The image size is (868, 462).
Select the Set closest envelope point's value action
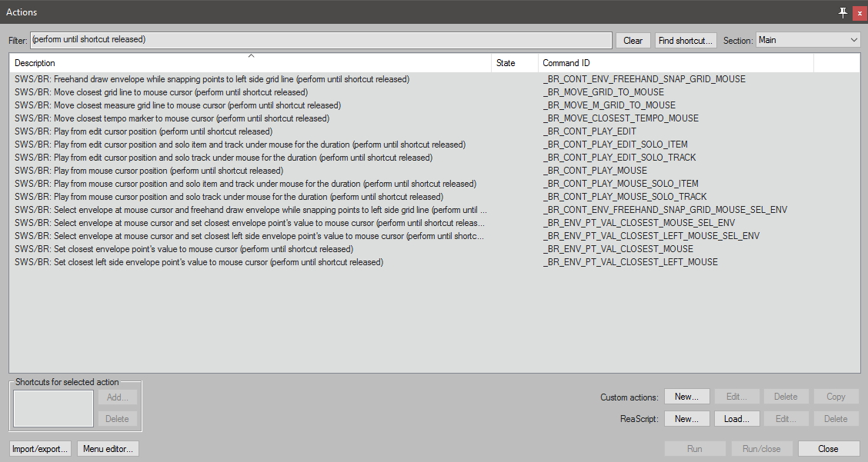183,249
